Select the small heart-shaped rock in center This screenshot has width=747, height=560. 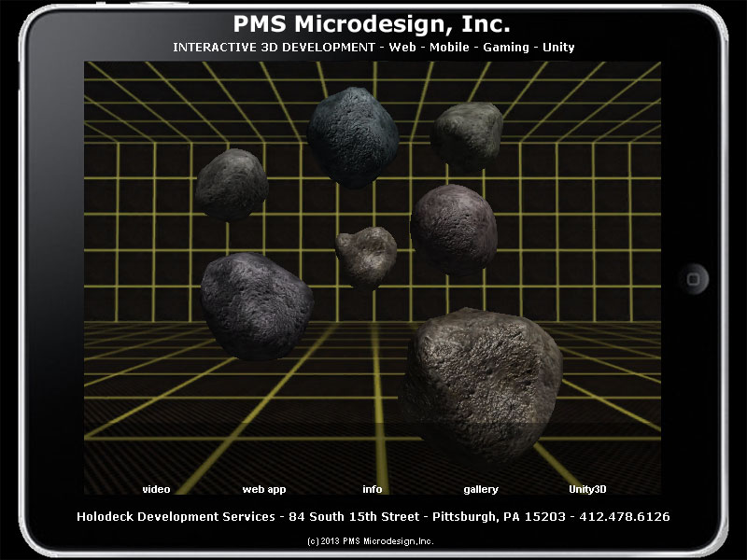[366, 258]
